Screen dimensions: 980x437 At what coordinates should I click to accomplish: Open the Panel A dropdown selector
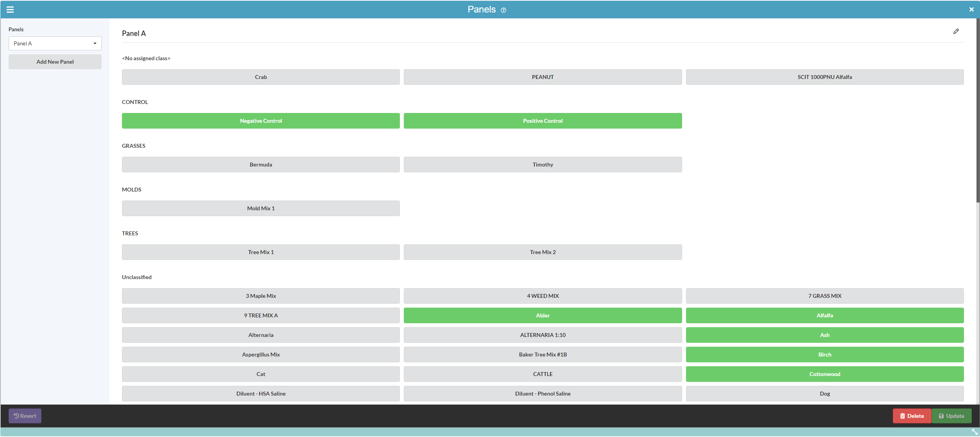[55, 43]
